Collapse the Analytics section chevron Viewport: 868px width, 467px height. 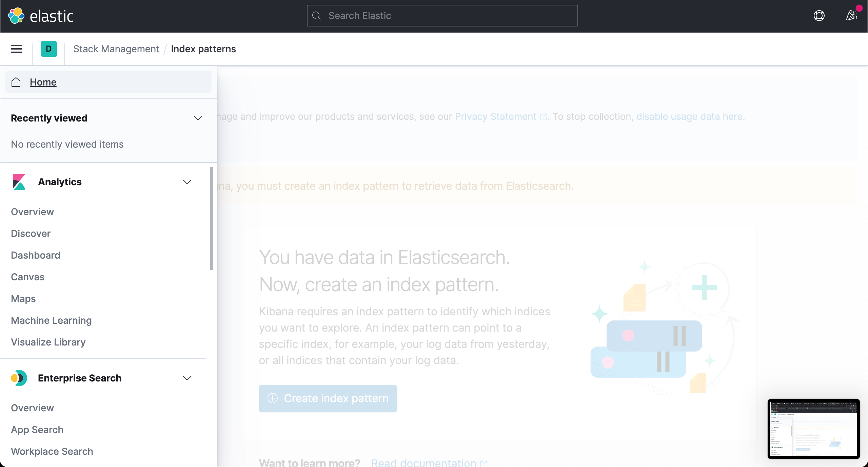[x=187, y=182]
